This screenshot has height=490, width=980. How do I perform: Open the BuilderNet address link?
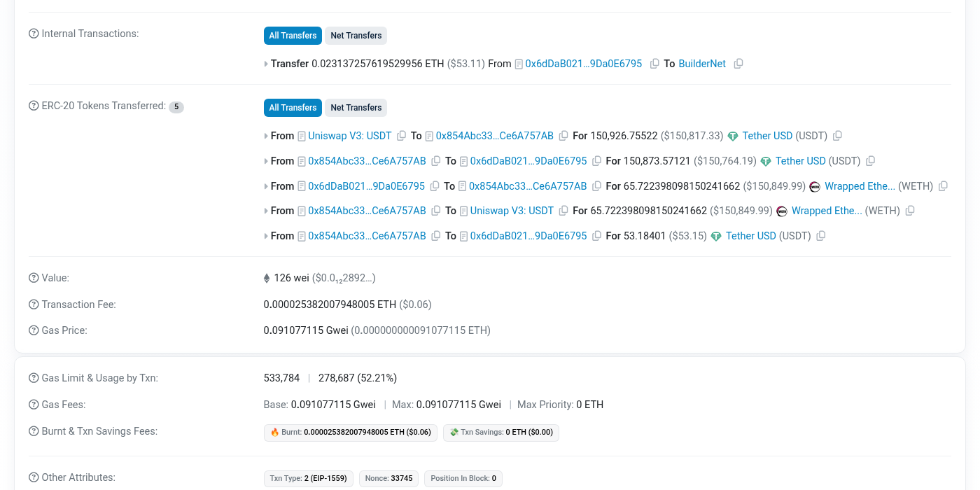coord(702,64)
